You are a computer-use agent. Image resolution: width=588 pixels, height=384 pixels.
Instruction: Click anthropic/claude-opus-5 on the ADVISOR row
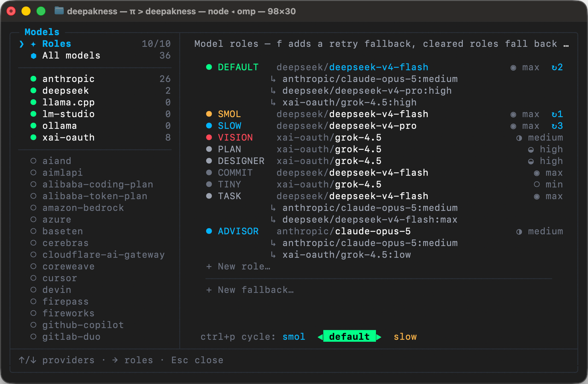344,231
